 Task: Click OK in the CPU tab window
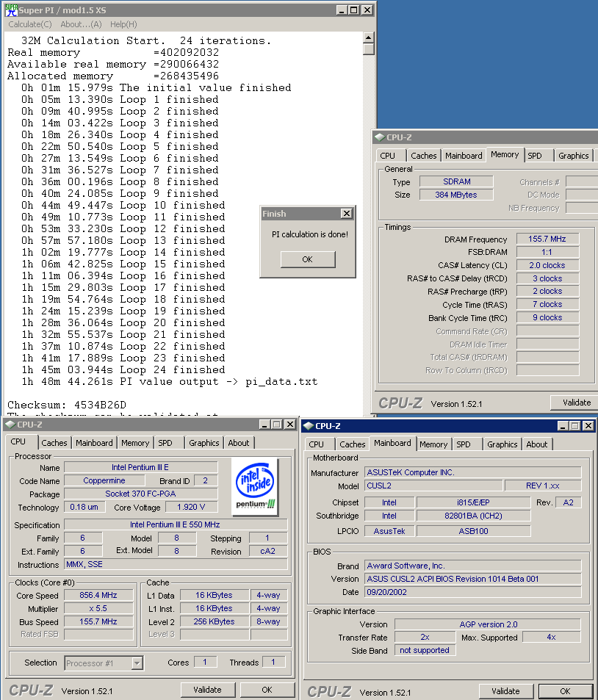[267, 690]
